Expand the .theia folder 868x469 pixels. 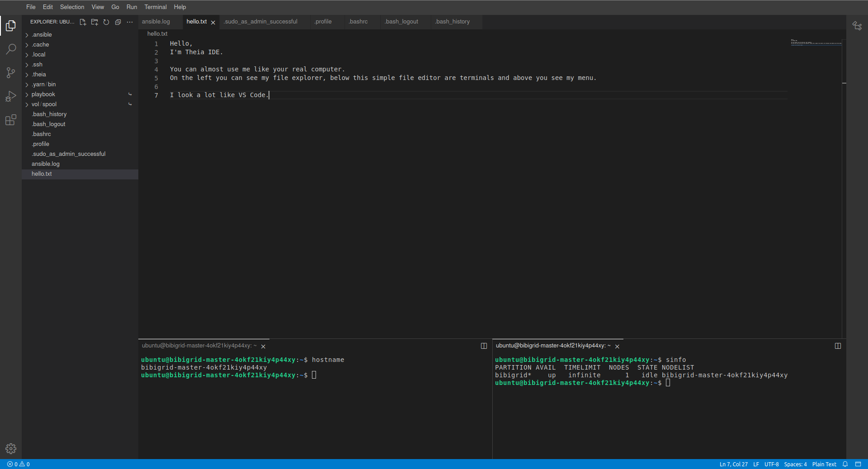tap(39, 75)
